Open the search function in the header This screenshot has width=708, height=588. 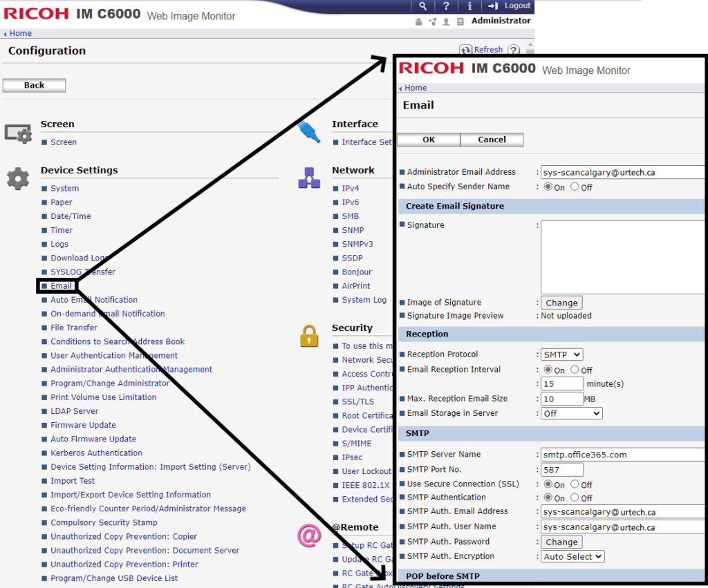pyautogui.click(x=423, y=6)
